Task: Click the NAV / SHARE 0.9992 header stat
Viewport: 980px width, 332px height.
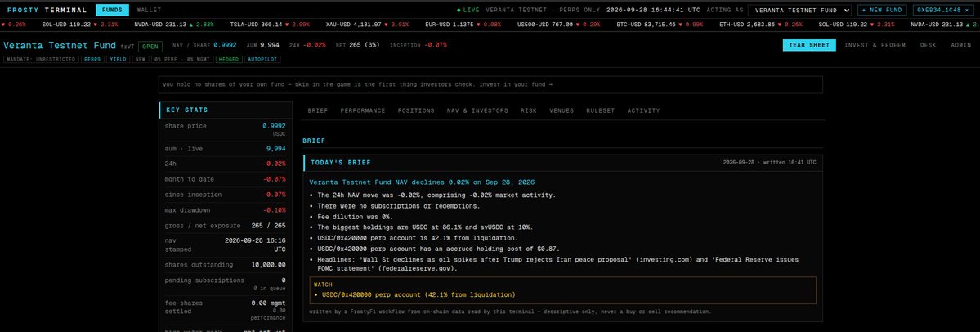Action: pyautogui.click(x=204, y=46)
